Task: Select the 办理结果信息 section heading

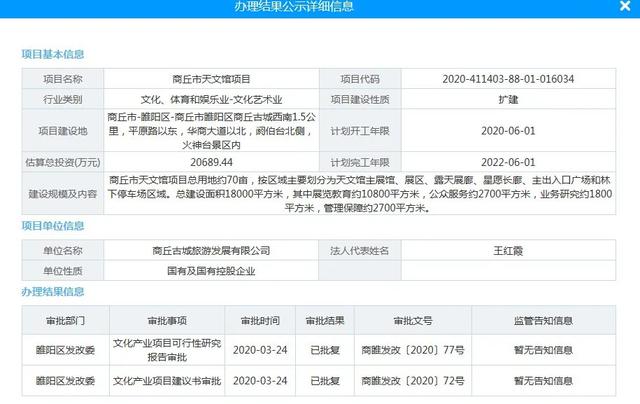Action: click(x=53, y=291)
